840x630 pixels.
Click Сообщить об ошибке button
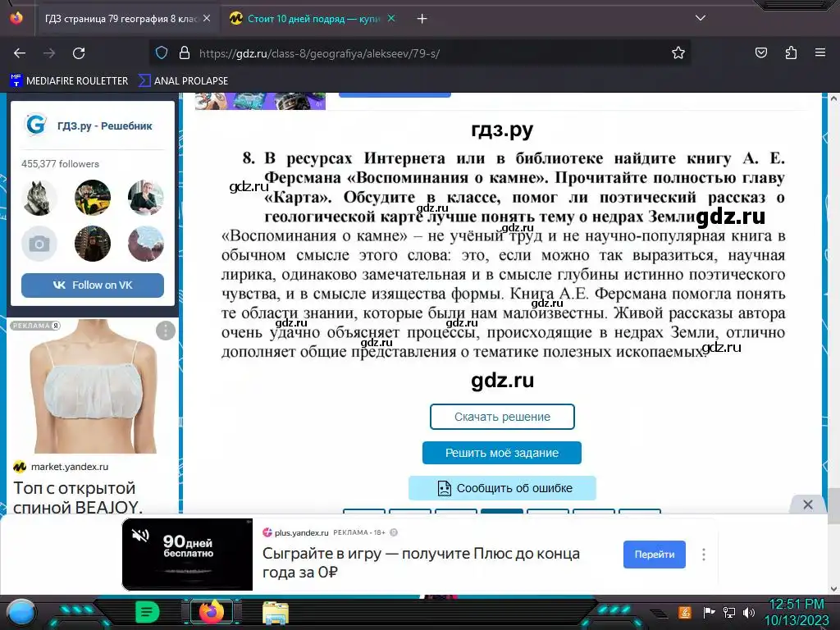coord(502,488)
